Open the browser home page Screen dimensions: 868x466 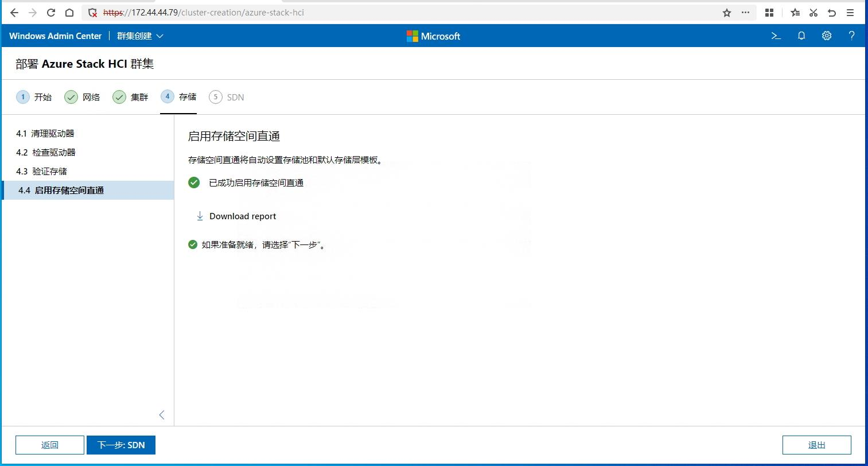(x=69, y=13)
